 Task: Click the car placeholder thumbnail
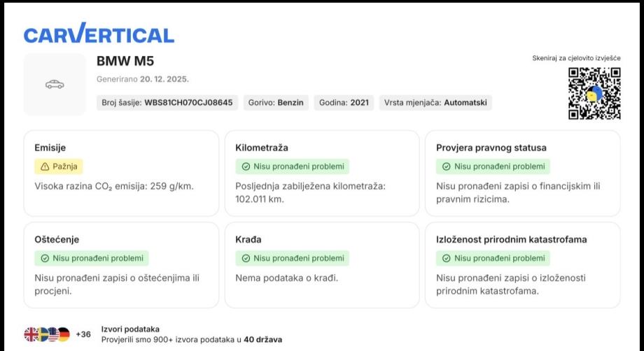pos(55,85)
